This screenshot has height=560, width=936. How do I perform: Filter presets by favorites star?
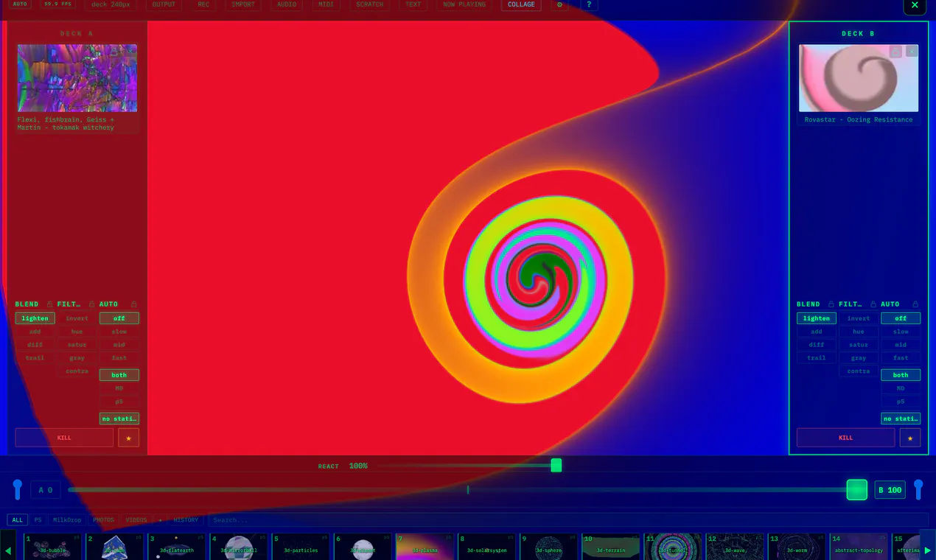[x=160, y=520]
